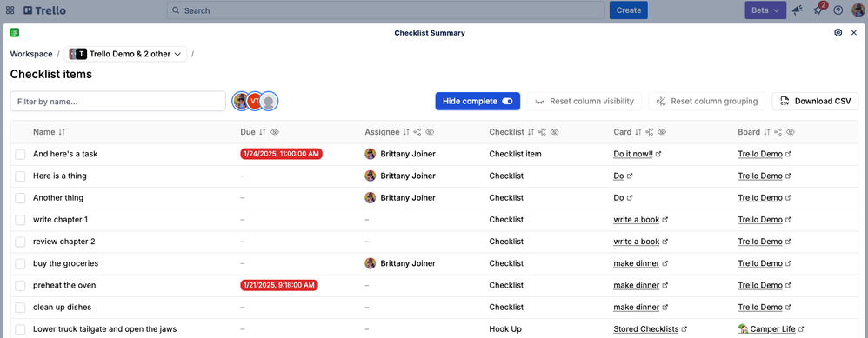Screen dimensions: 868x338
Task: Click Workspace breadcrumb
Action: tap(31, 54)
